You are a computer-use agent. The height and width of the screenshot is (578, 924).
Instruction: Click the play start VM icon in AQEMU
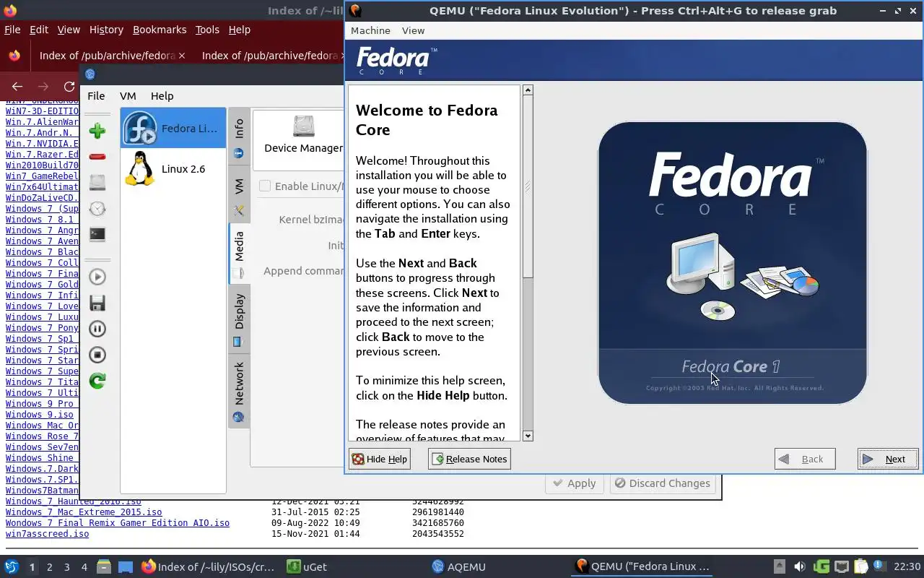(97, 277)
